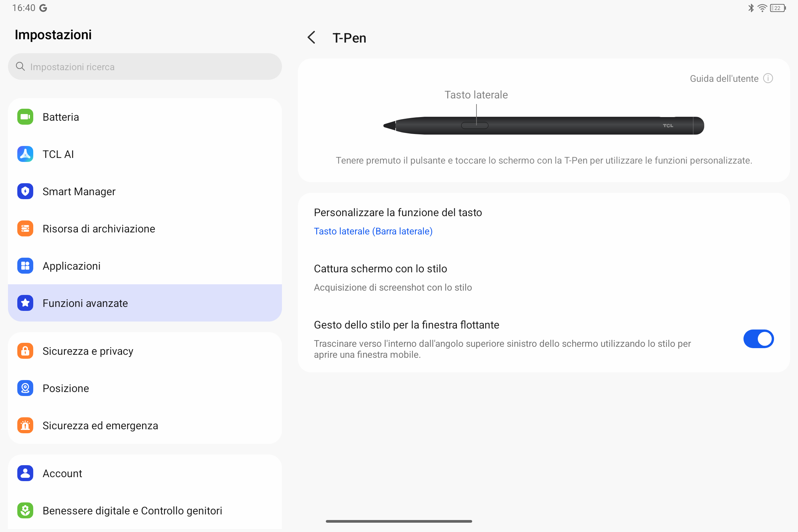Image resolution: width=798 pixels, height=532 pixels.
Task: Open Smart Manager
Action: pyautogui.click(x=145, y=192)
